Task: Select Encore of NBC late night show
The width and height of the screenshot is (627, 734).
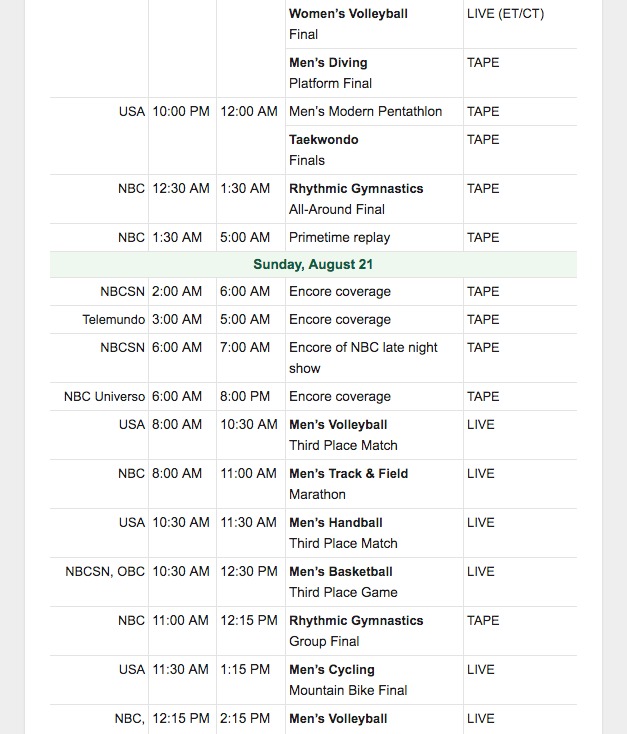Action: (x=363, y=358)
